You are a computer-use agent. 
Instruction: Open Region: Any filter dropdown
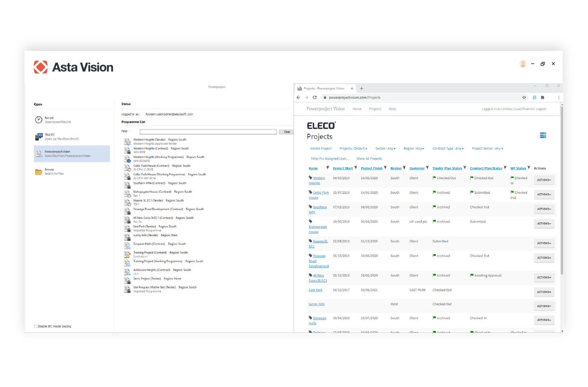click(x=414, y=149)
